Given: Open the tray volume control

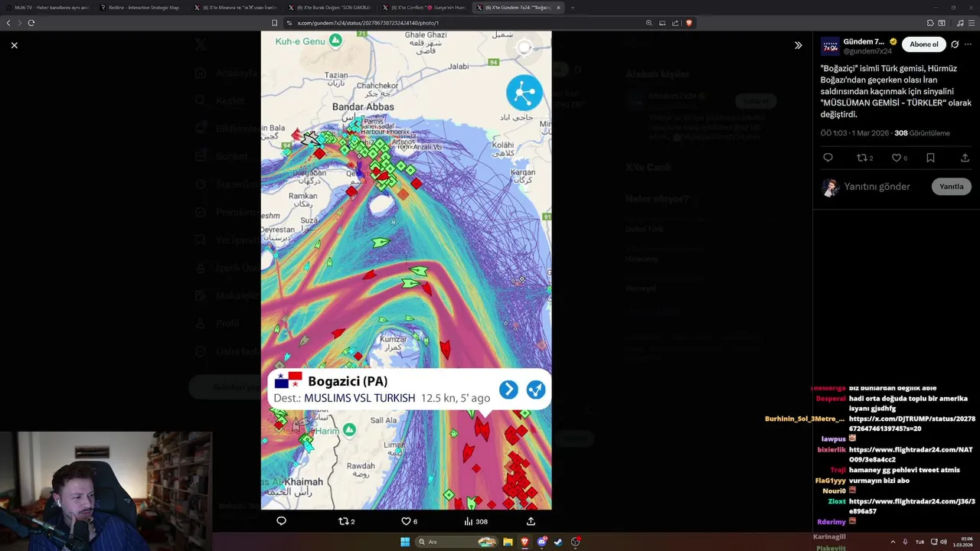Looking at the screenshot, I should pos(943,542).
